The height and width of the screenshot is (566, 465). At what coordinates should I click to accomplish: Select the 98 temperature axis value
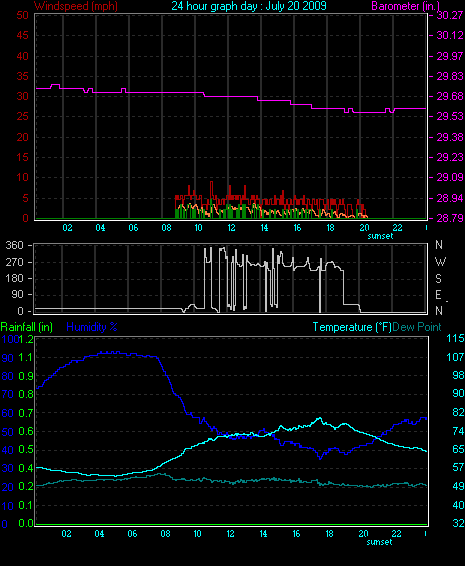tap(458, 376)
